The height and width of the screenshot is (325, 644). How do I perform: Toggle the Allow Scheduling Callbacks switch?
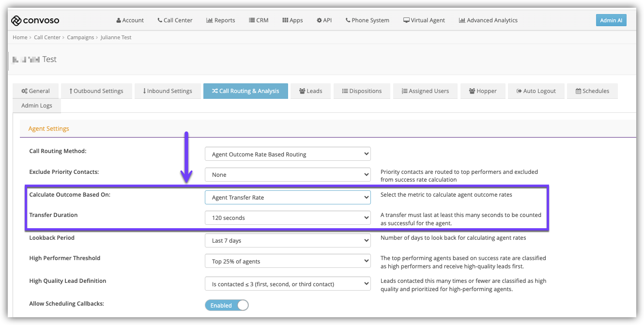click(x=227, y=306)
